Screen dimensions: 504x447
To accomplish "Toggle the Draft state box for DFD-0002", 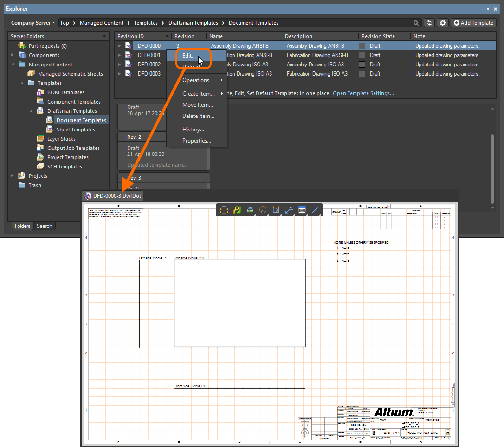I will click(x=362, y=65).
